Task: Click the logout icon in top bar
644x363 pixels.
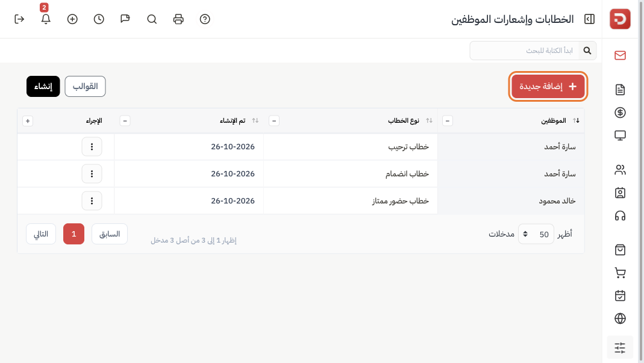Action: tap(19, 19)
